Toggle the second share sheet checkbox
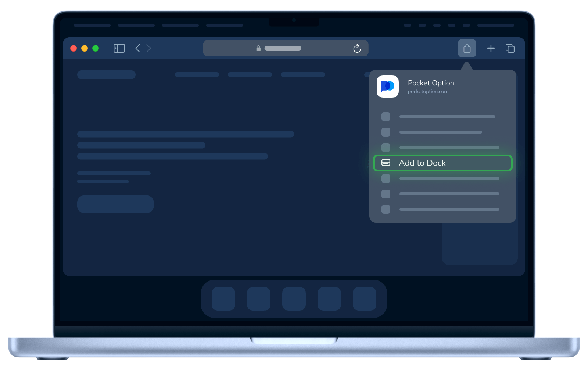This screenshot has height=368, width=588. 386,132
